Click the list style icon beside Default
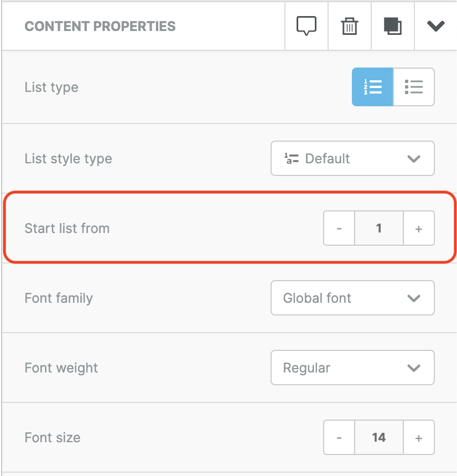 [x=292, y=158]
